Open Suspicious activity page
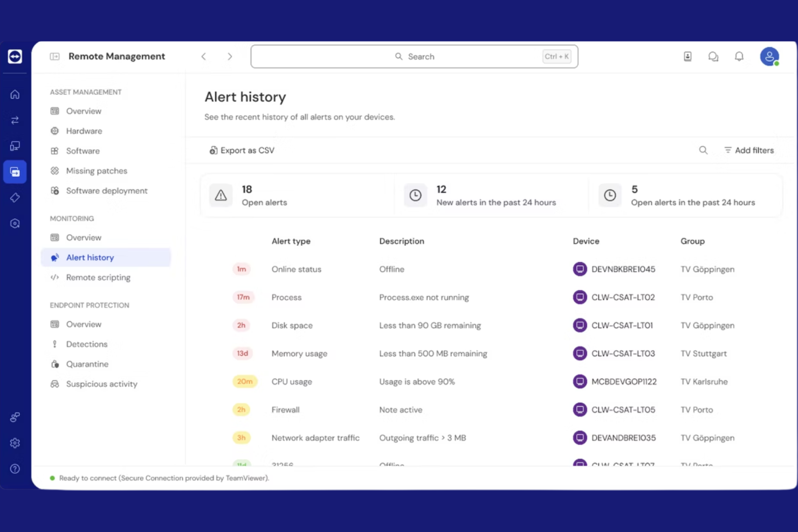The height and width of the screenshot is (532, 798). (x=101, y=384)
